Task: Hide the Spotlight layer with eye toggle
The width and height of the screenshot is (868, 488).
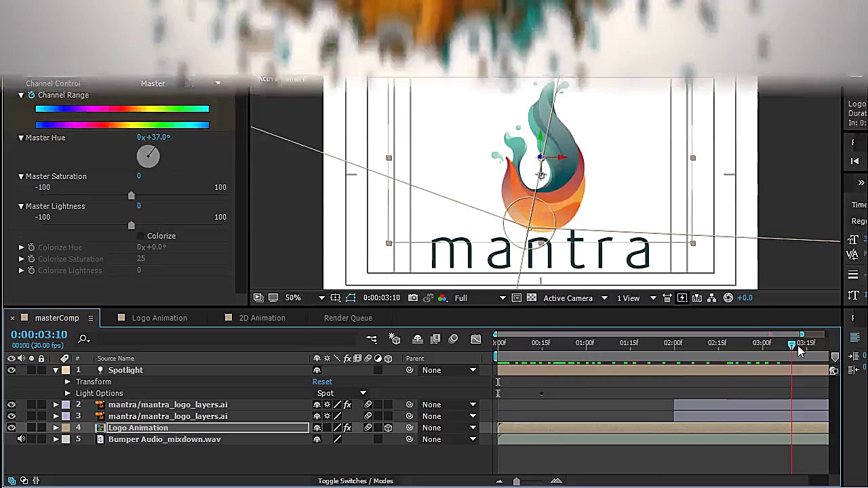Action: click(12, 370)
